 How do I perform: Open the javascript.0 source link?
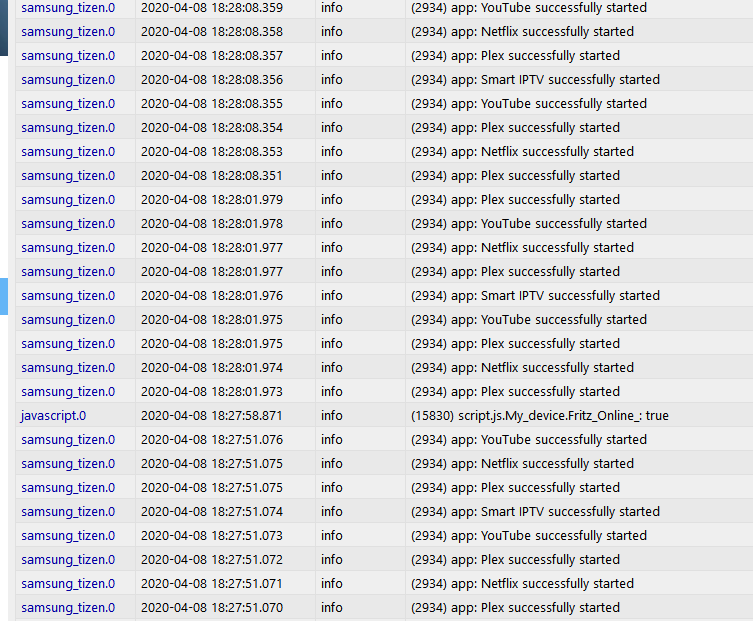(x=53, y=415)
